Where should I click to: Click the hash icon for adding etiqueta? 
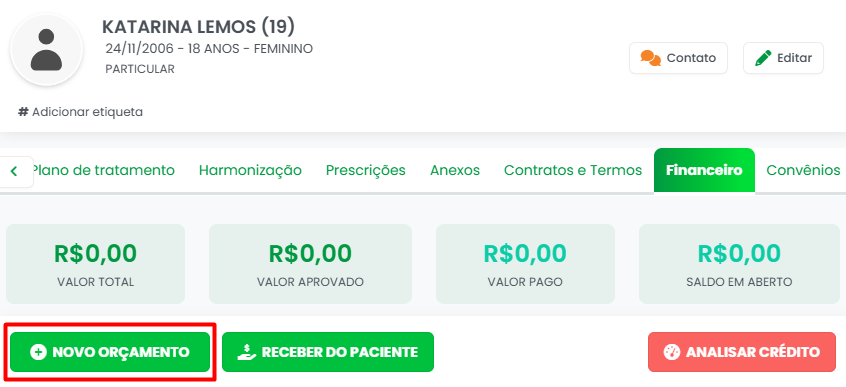pos(23,112)
